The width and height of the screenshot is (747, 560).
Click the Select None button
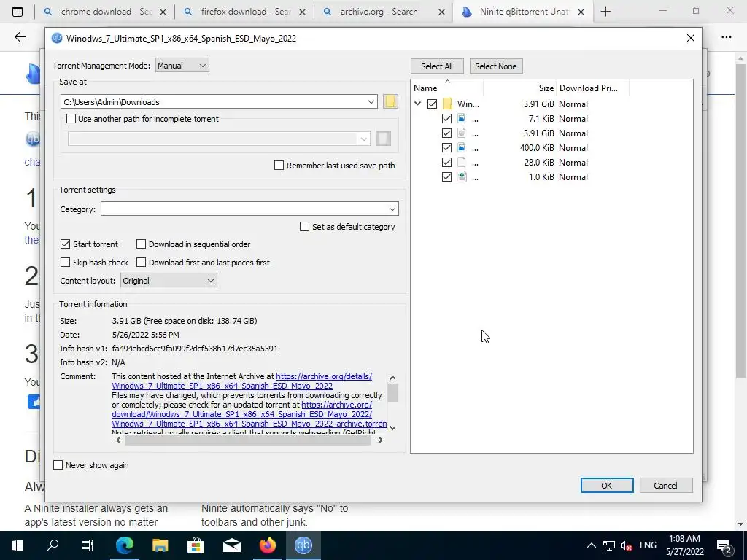[496, 66]
